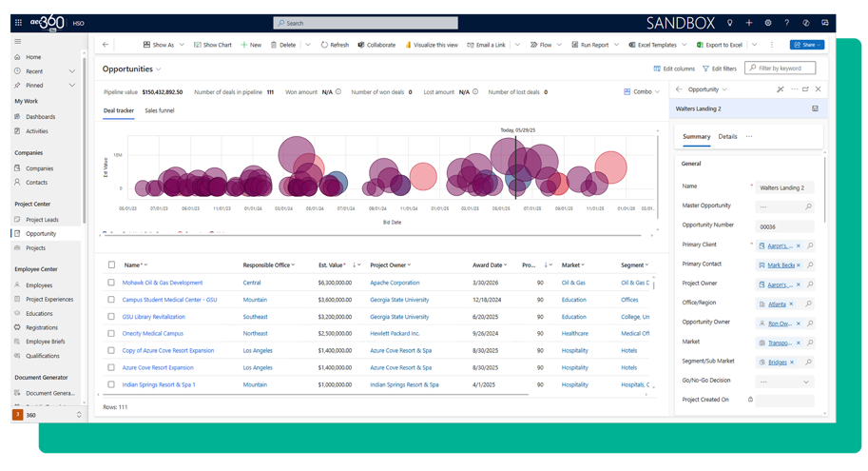
Task: Expand the Opportunities view selector
Action: [159, 69]
